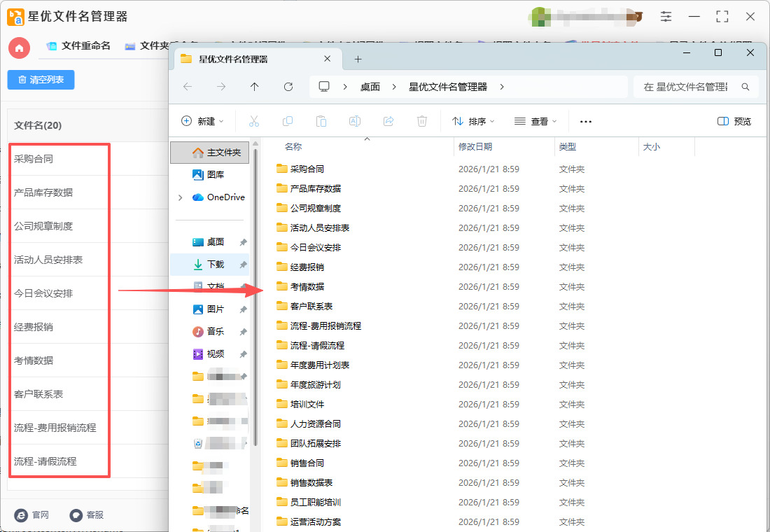
Task: Click the Share icon in Explorer toolbar
Action: [x=388, y=121]
